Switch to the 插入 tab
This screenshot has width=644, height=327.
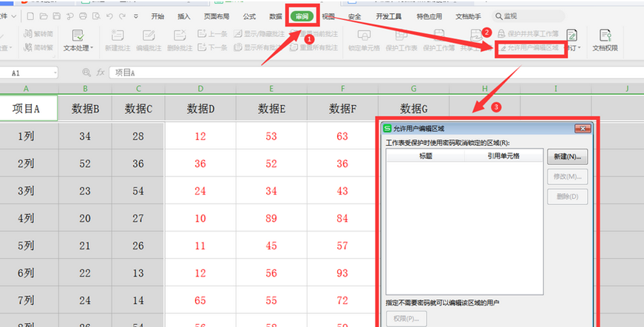[183, 16]
